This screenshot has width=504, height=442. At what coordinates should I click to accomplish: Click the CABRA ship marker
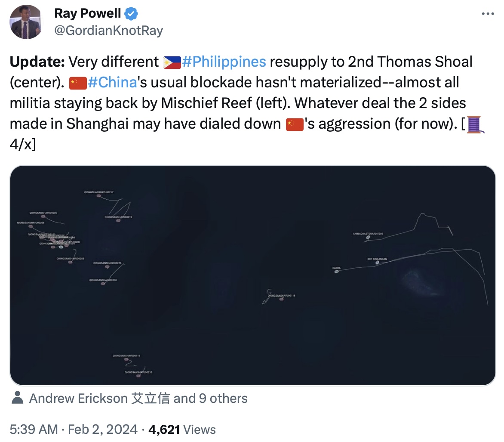click(x=336, y=272)
